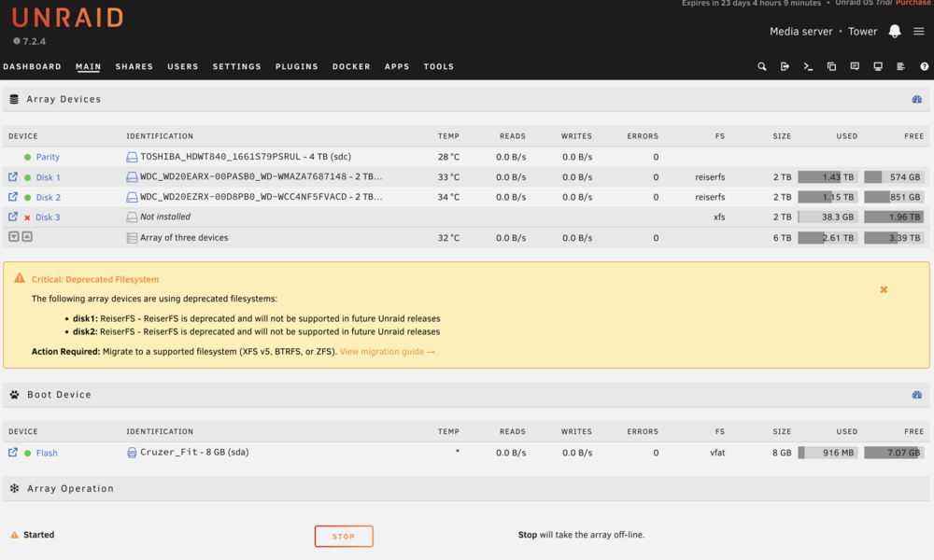Click the Tower server name
This screenshot has height=560, width=934.
point(862,32)
